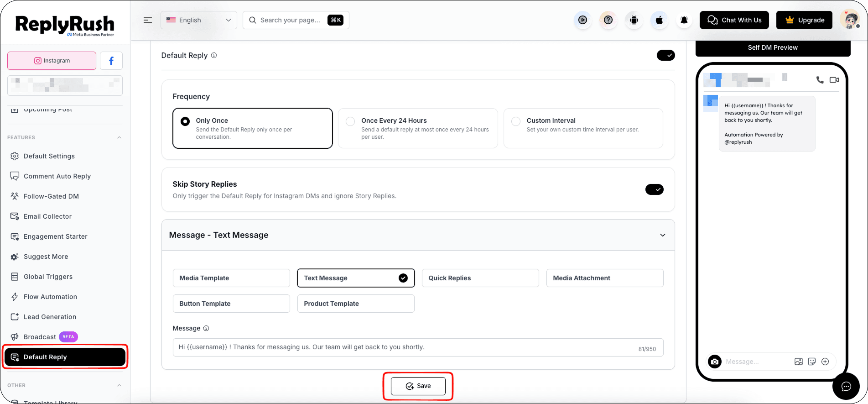The height and width of the screenshot is (404, 868).
Task: Open Comment Auto Reply in sidebar
Action: pos(65,176)
